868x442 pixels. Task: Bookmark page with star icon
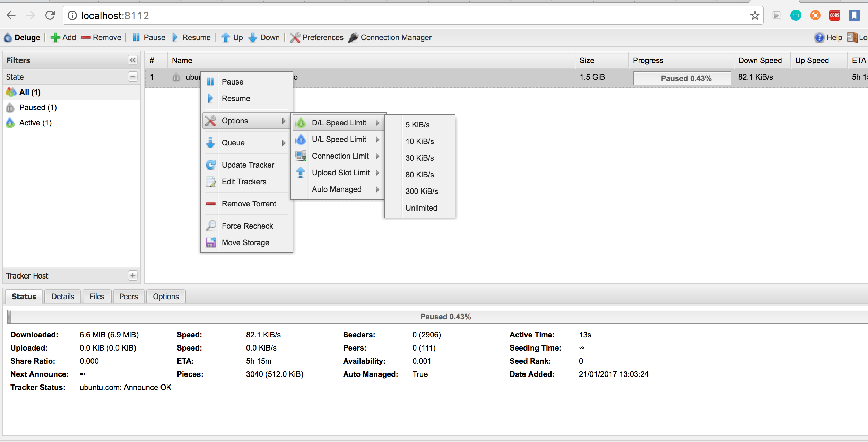coord(755,16)
